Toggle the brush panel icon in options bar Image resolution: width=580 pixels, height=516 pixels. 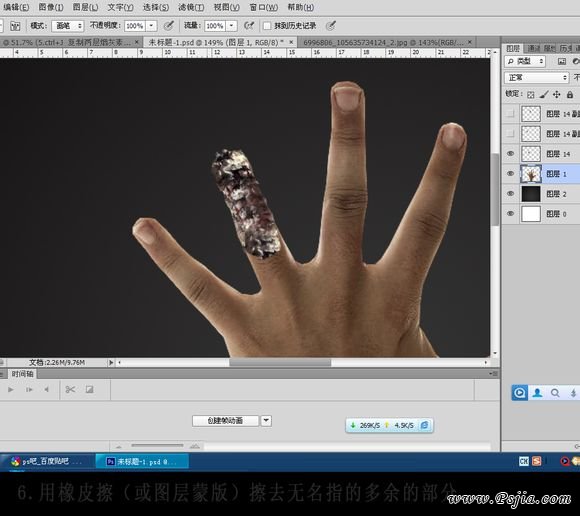15,26
